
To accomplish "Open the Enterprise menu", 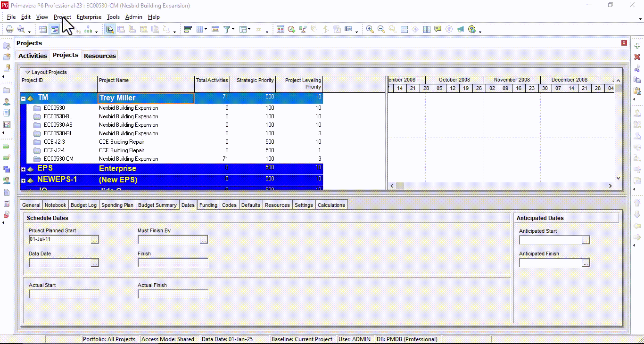I will [x=89, y=17].
